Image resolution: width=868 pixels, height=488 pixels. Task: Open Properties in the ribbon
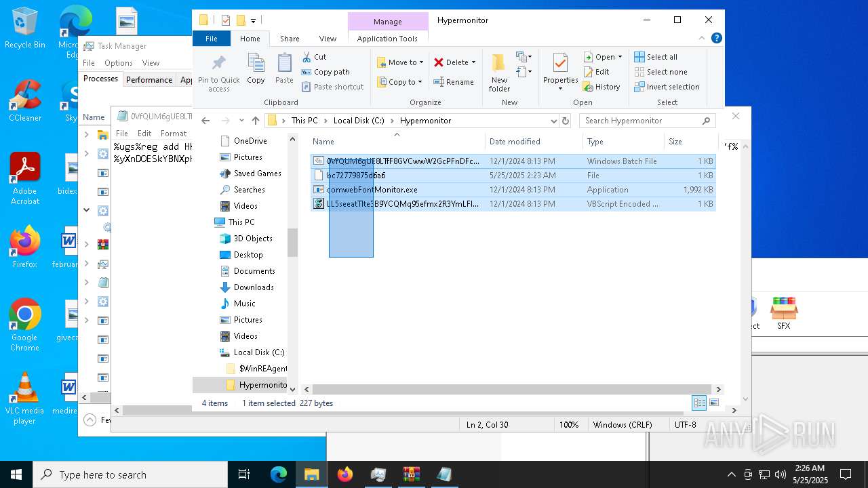click(560, 73)
